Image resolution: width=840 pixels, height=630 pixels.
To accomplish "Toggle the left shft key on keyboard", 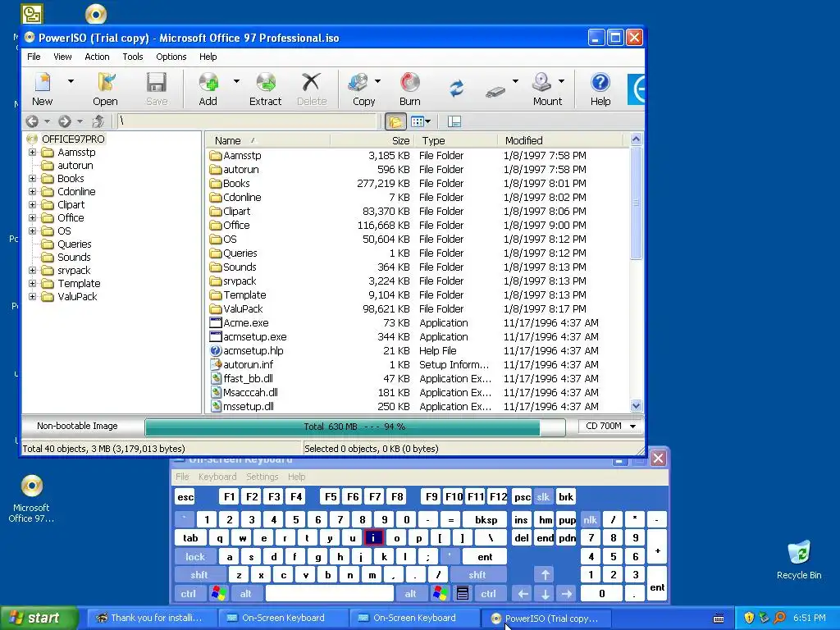I will pyautogui.click(x=199, y=575).
